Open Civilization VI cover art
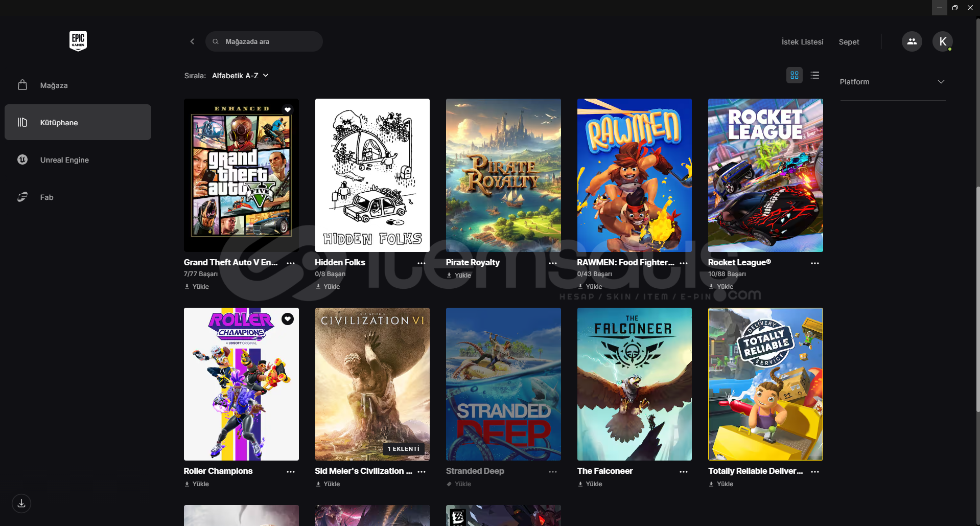980x526 pixels. tap(372, 384)
